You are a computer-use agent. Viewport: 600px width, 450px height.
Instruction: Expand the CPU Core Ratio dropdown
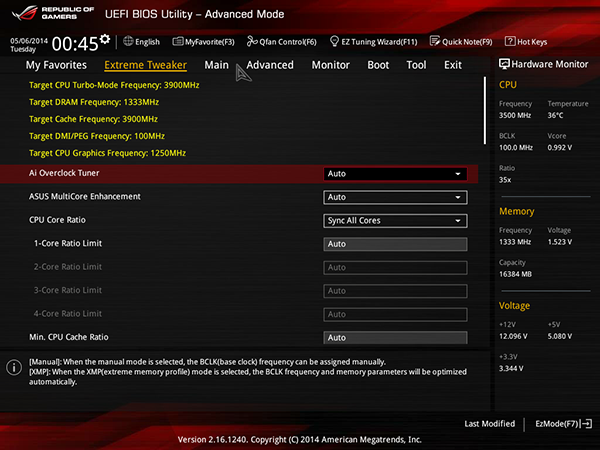[395, 221]
